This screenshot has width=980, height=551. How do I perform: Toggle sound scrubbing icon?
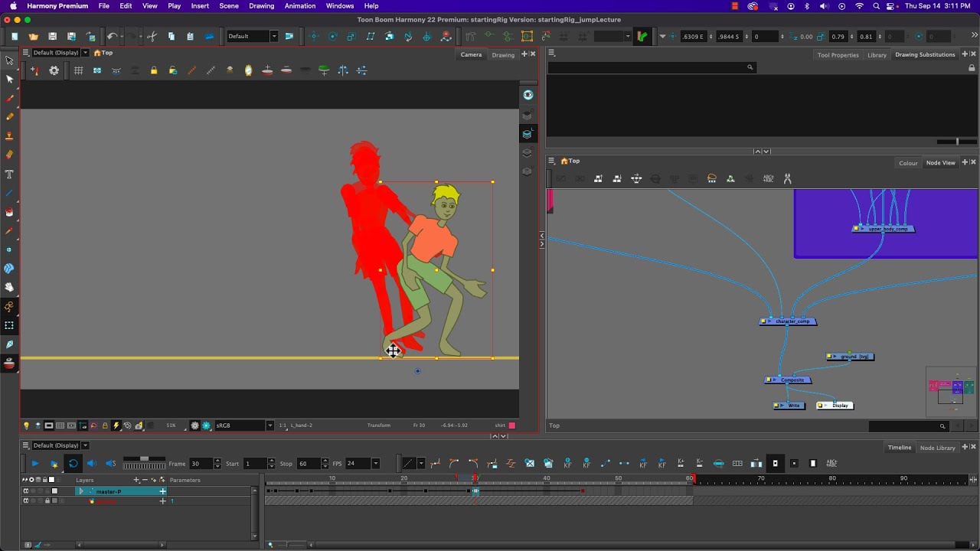coord(111,463)
